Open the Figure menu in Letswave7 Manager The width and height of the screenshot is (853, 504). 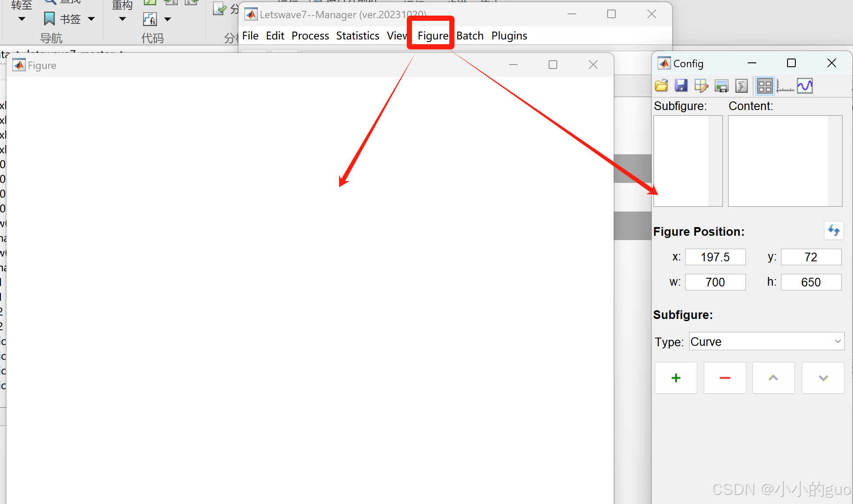pos(432,36)
